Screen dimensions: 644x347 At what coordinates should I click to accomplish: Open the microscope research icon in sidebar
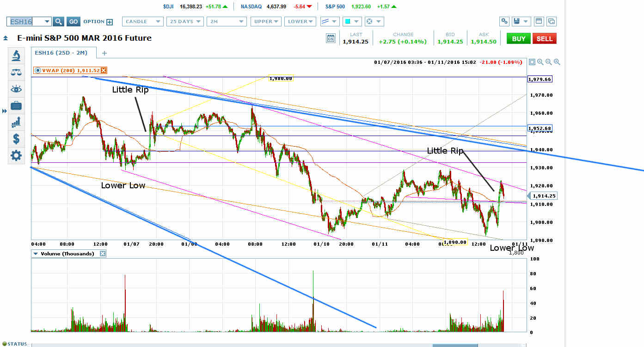(16, 56)
